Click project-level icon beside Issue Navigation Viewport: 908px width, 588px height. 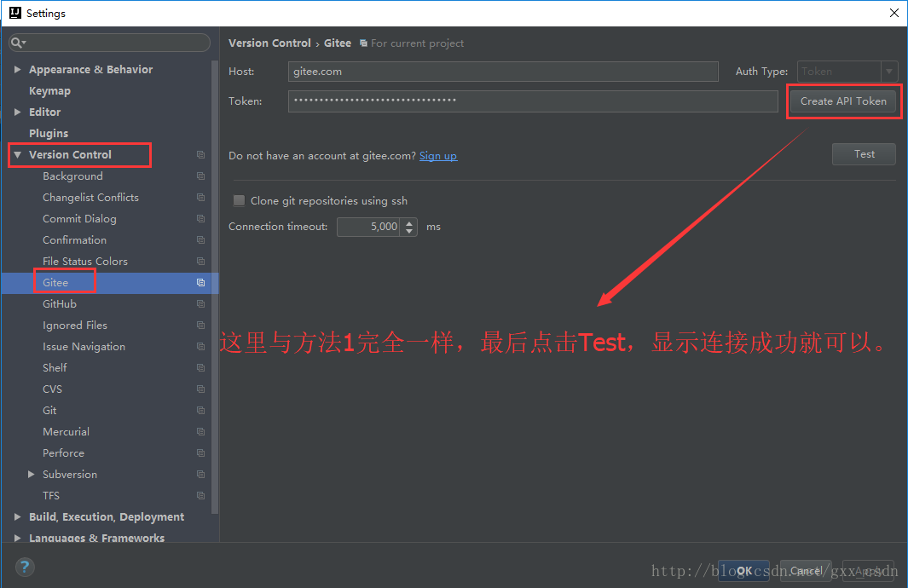200,347
